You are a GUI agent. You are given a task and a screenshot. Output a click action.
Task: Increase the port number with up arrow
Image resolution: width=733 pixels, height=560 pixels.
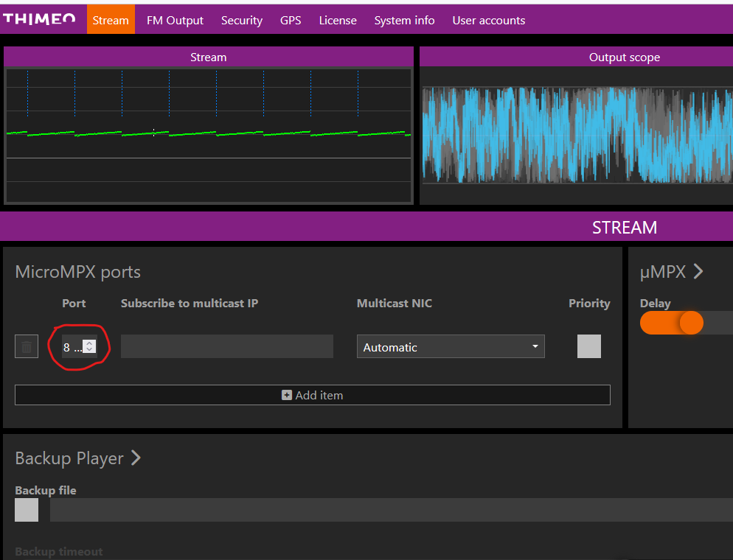tap(89, 343)
